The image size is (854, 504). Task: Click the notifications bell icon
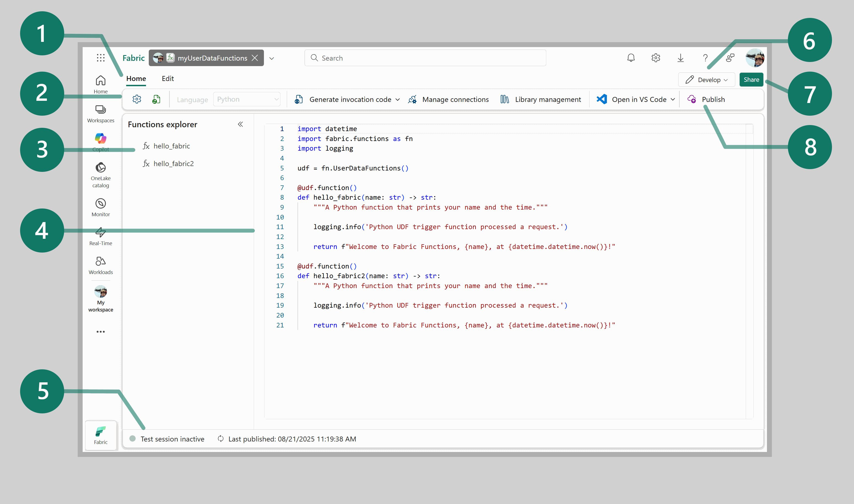coord(631,58)
